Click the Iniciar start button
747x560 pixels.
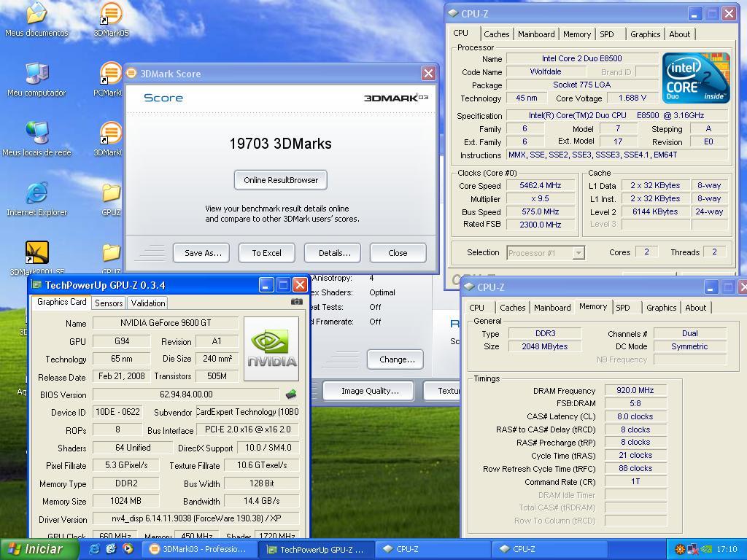[39, 549]
